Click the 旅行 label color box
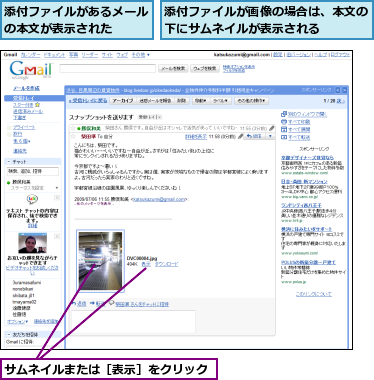 tap(9, 134)
